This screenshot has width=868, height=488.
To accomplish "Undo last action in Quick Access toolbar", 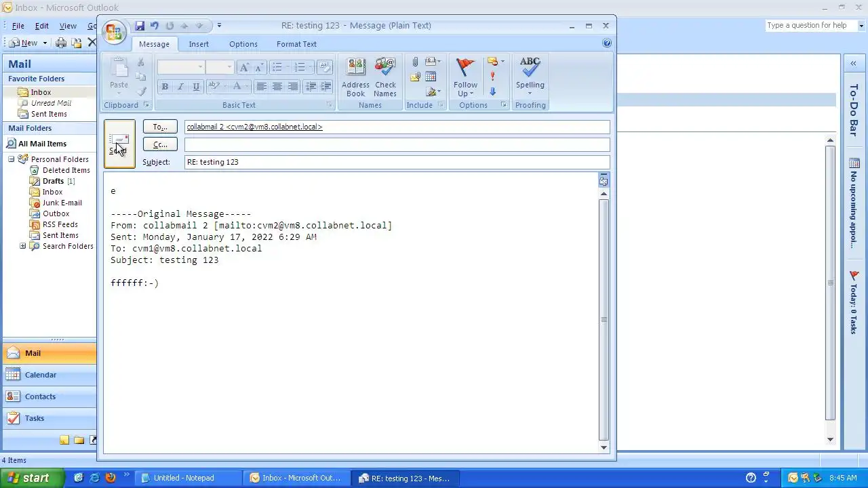I will [155, 26].
